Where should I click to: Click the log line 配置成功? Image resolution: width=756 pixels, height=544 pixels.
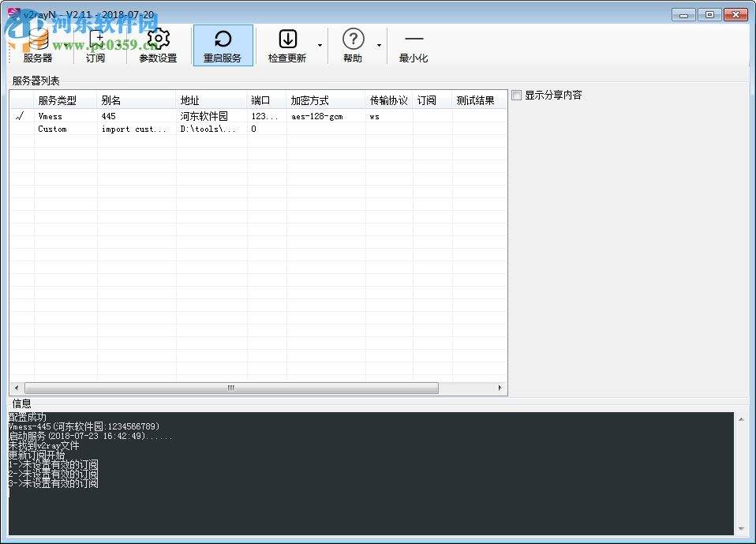(x=28, y=417)
